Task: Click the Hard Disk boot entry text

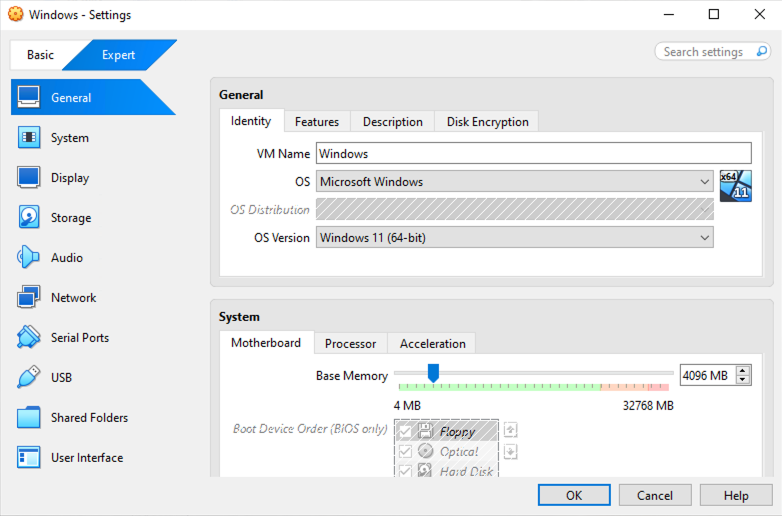Action: click(x=466, y=471)
